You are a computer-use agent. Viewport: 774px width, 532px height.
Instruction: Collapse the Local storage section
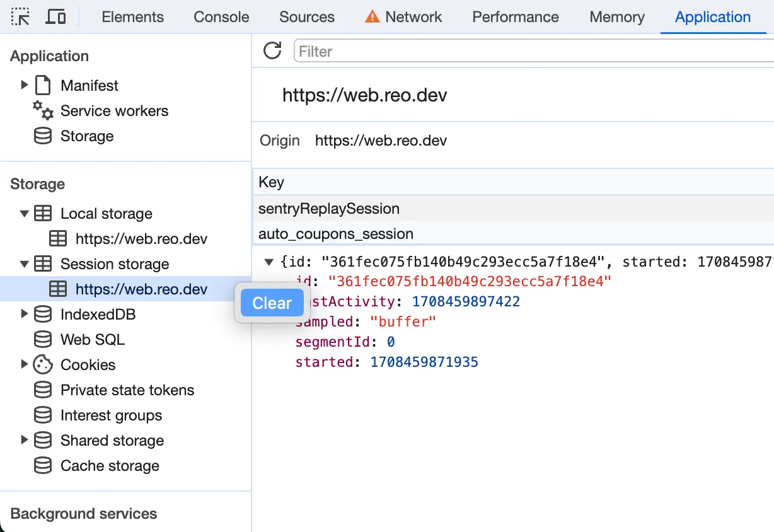click(25, 214)
